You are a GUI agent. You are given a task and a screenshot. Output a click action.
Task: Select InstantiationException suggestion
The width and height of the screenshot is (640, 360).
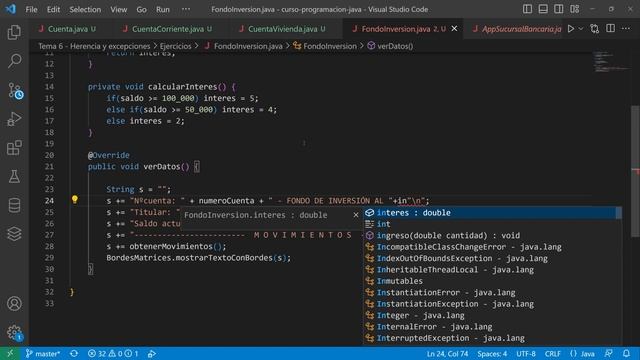[x=492, y=304]
